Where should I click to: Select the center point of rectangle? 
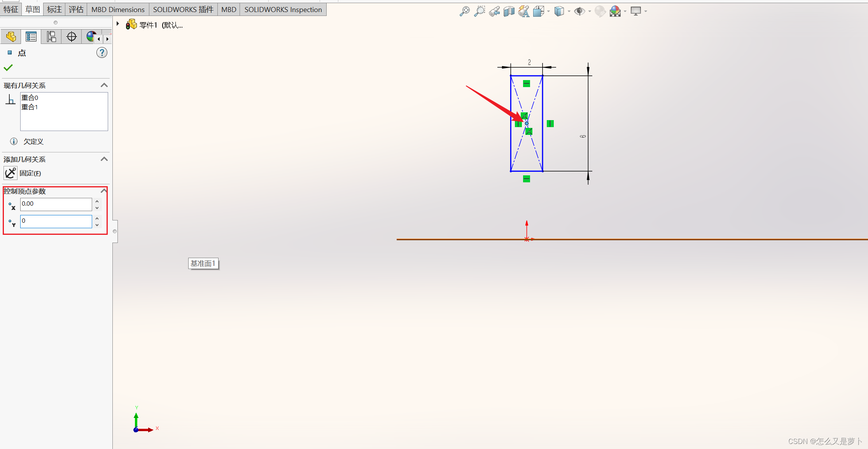coord(527,124)
